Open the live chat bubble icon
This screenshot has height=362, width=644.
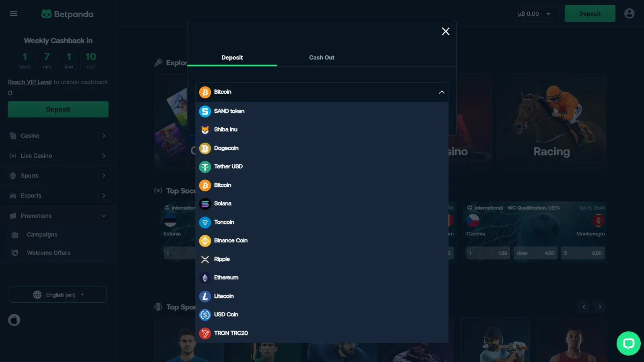[x=628, y=343]
